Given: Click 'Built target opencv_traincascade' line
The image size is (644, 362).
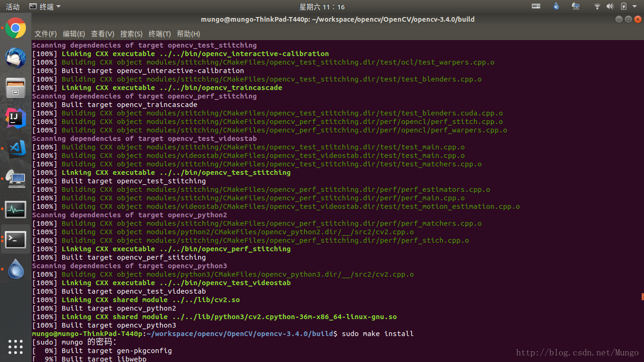Looking at the screenshot, I should [x=115, y=105].
